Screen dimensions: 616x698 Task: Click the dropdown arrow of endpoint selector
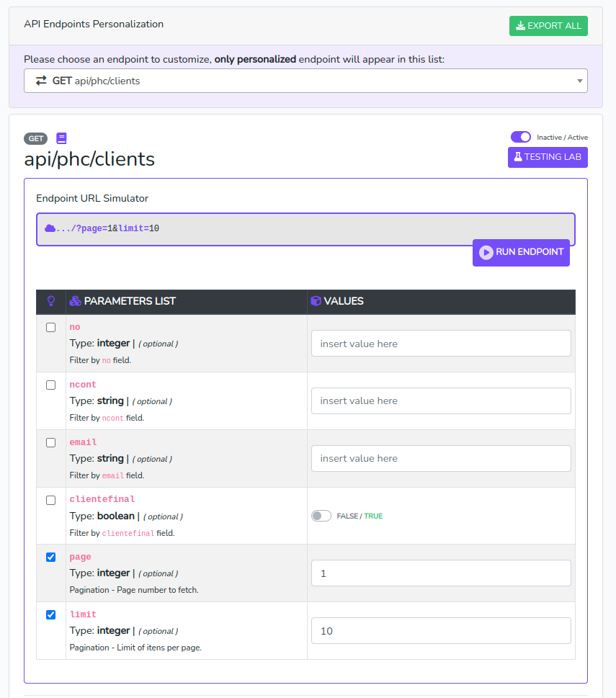579,81
